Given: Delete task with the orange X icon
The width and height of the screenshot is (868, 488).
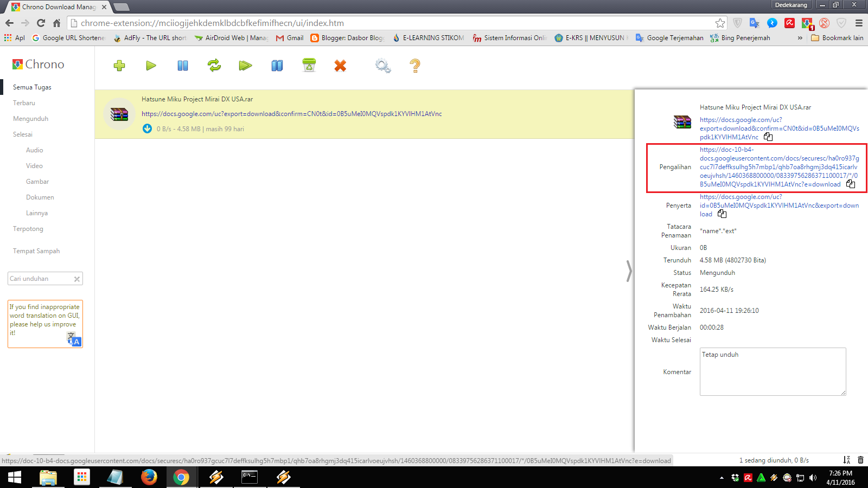Looking at the screenshot, I should click(x=340, y=66).
